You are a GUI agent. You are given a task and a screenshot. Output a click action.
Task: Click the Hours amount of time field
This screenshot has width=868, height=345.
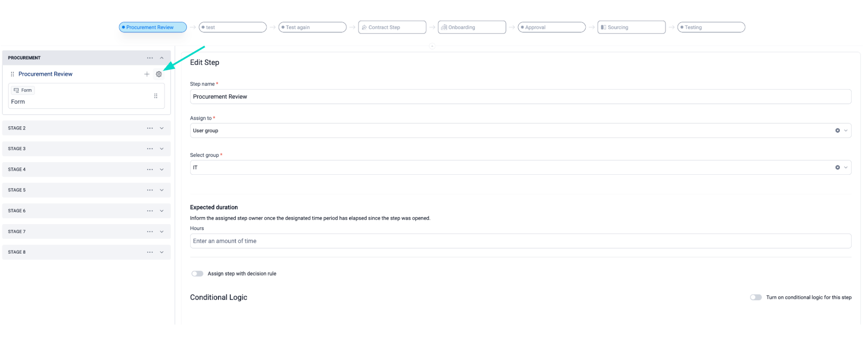click(x=520, y=241)
